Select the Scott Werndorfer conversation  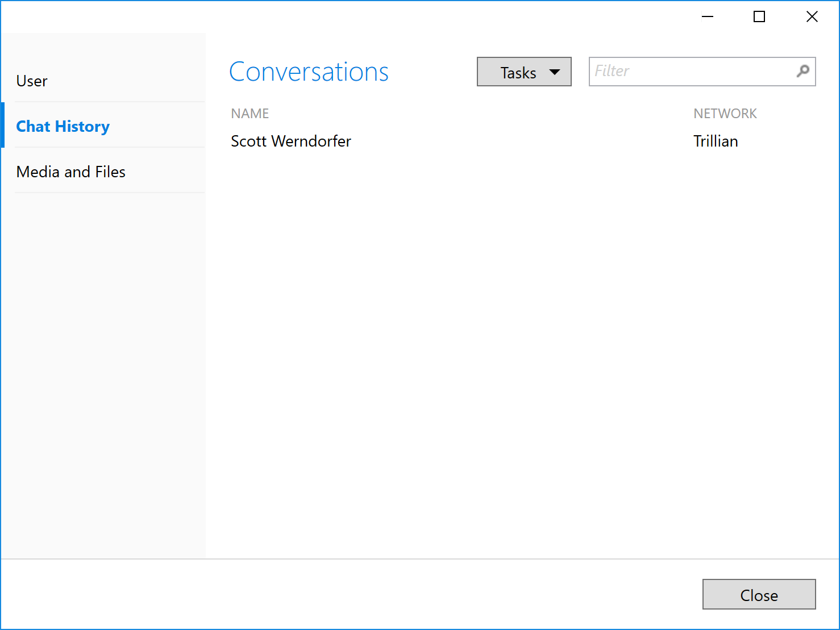pyautogui.click(x=291, y=141)
